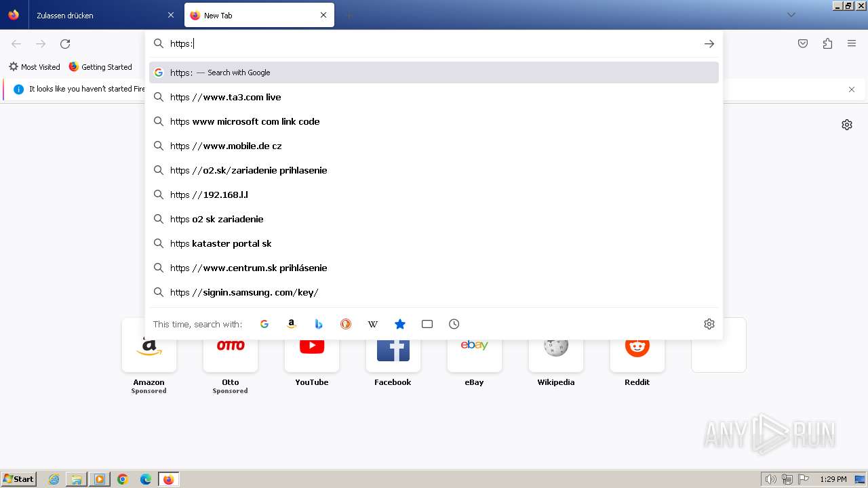
Task: Choose suggestion www microsoft com link code
Action: tap(434, 121)
